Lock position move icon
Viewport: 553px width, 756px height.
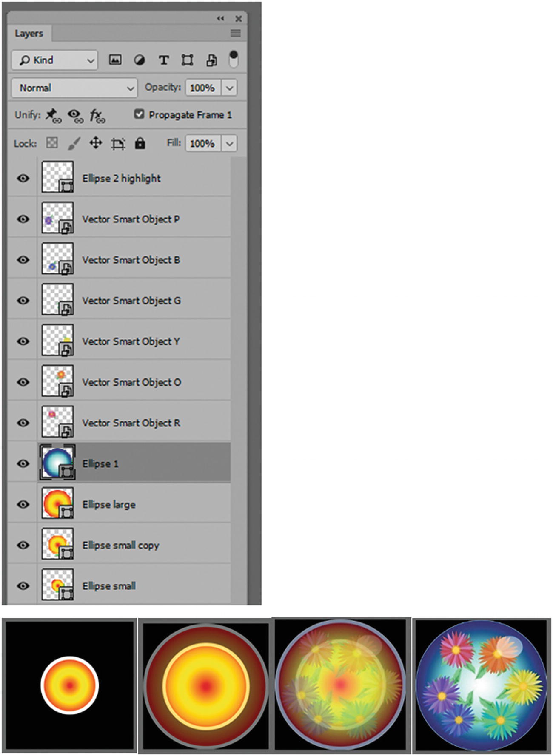click(96, 143)
